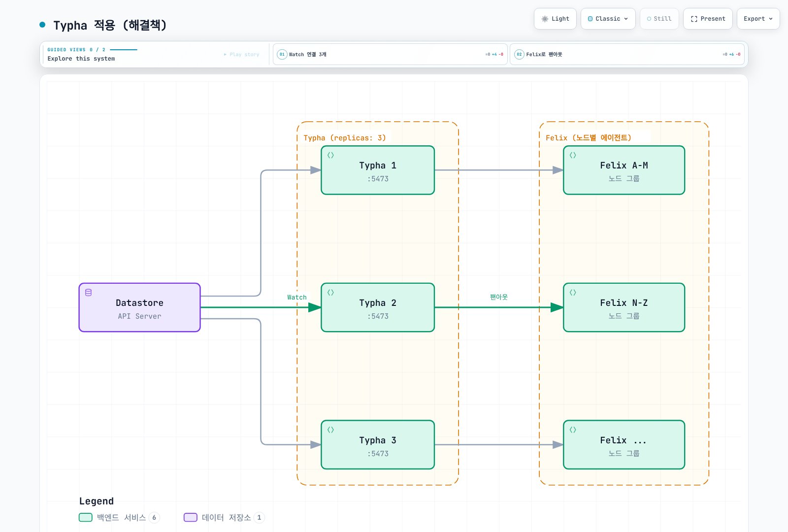The image size is (788, 532).
Task: Click the Explore this system text
Action: coord(81,59)
